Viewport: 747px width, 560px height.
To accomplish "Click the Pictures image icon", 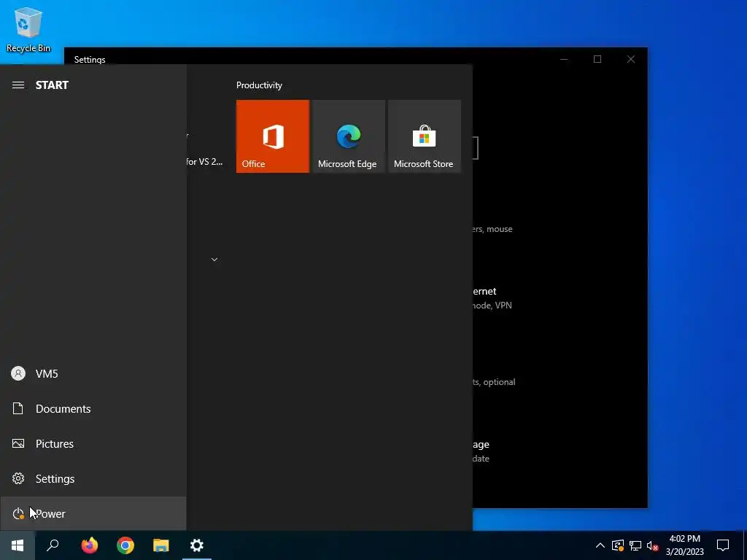I will click(18, 444).
